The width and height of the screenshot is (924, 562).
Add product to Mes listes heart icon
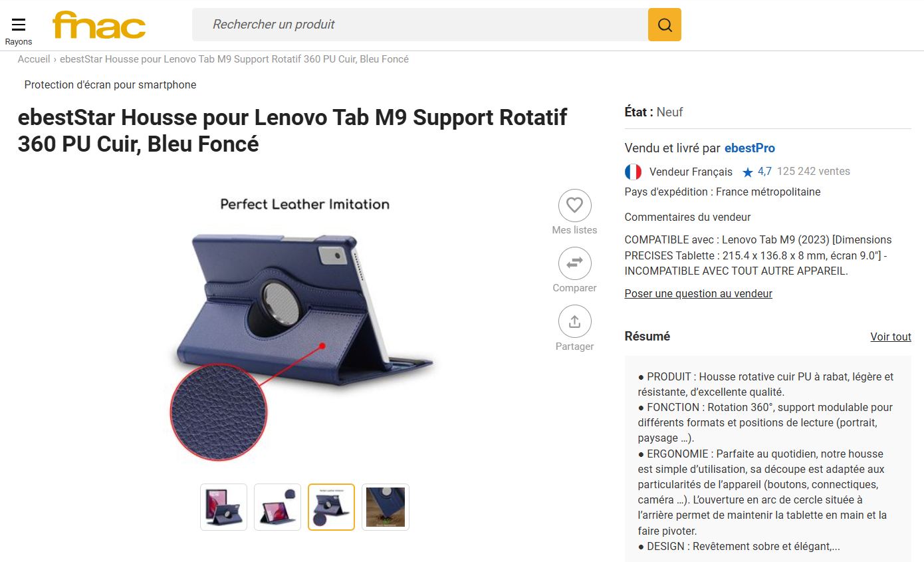point(575,205)
